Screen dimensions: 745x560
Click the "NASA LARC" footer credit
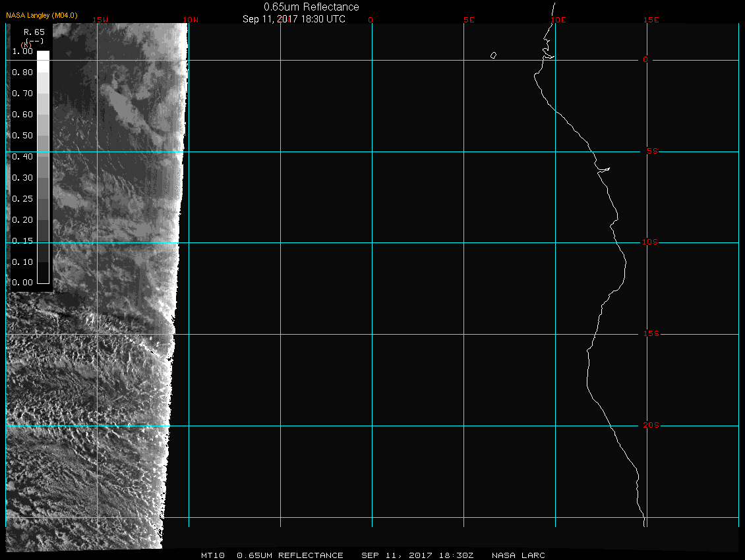(x=518, y=555)
